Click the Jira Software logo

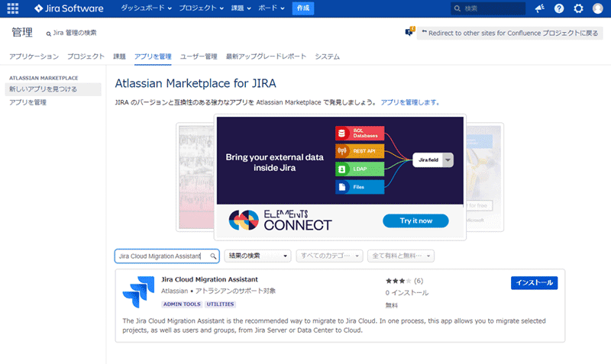[x=69, y=8]
